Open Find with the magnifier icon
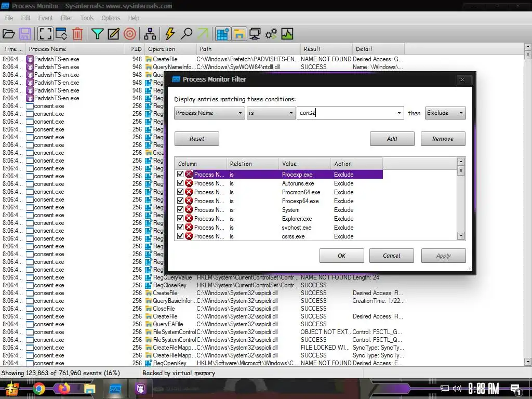 click(x=187, y=34)
